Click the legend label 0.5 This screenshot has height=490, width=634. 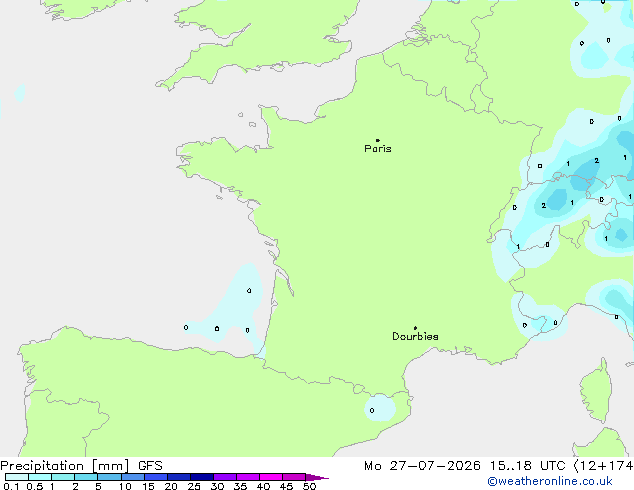pyautogui.click(x=35, y=486)
